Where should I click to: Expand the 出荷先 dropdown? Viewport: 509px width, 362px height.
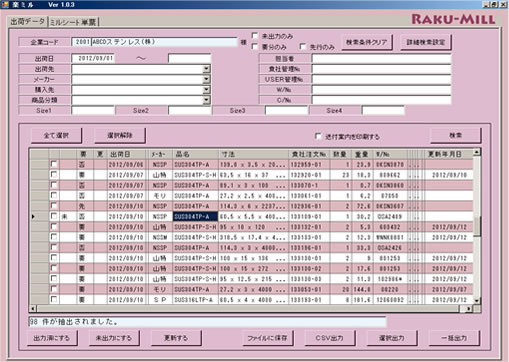[207, 69]
